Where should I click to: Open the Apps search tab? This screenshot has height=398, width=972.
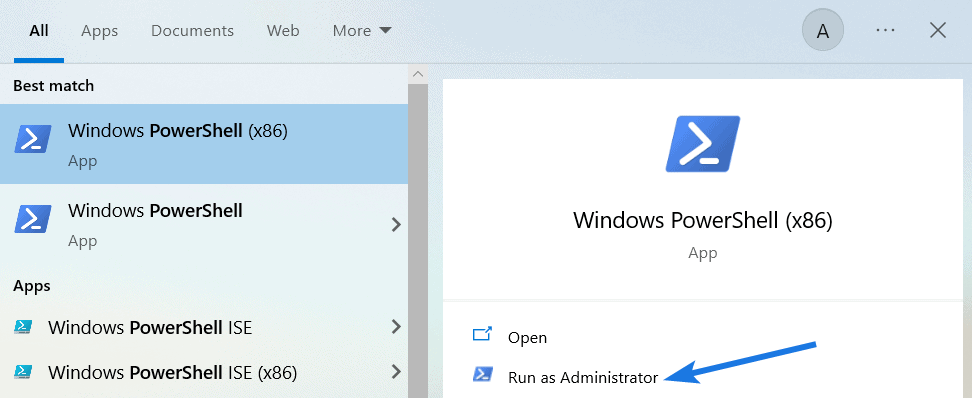pos(99,31)
